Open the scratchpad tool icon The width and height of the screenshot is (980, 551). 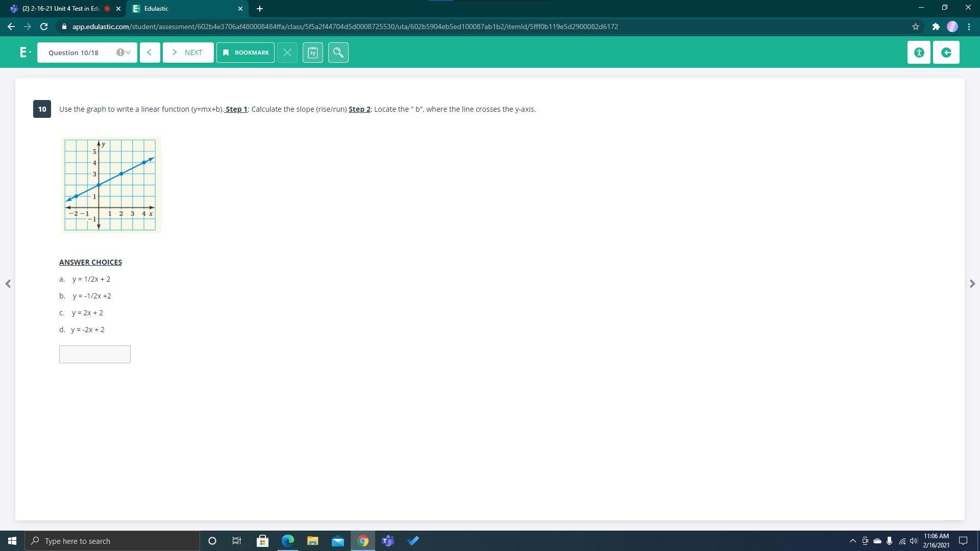click(312, 53)
